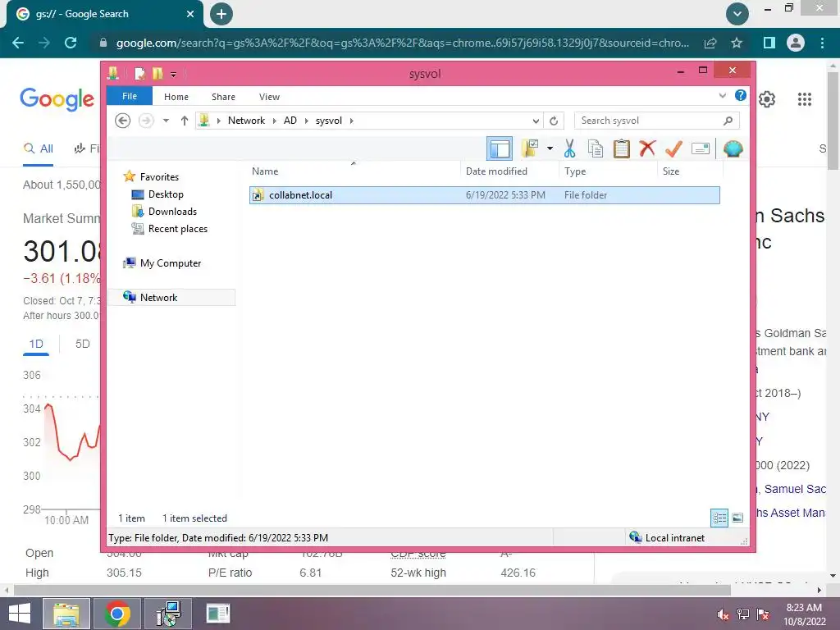Open the Share ribbon tab
Image resolution: width=840 pixels, height=630 pixels.
223,97
